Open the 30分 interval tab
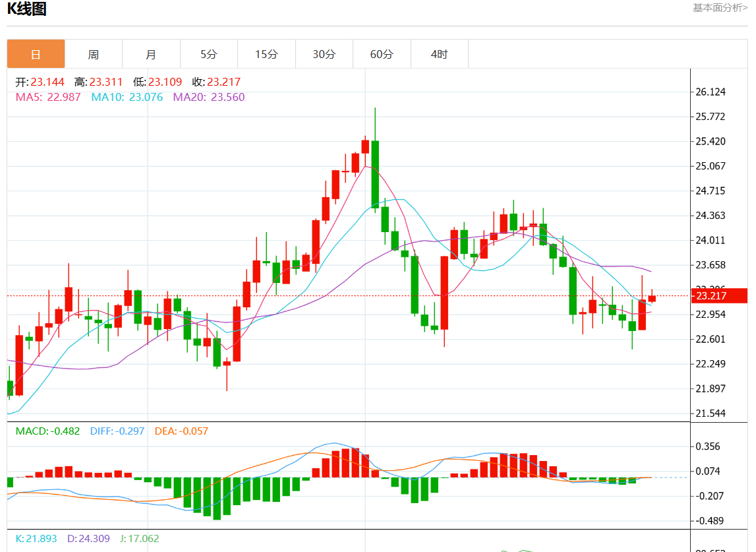 tap(324, 54)
